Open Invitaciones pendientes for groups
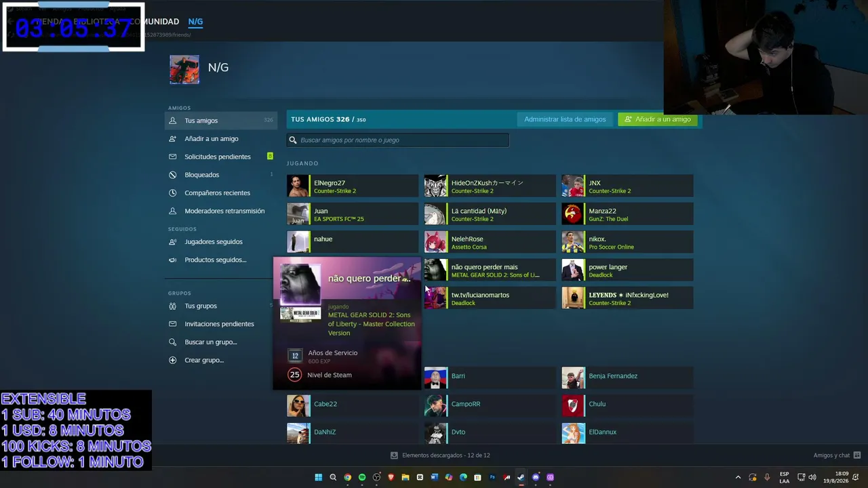868x488 pixels. 218,324
